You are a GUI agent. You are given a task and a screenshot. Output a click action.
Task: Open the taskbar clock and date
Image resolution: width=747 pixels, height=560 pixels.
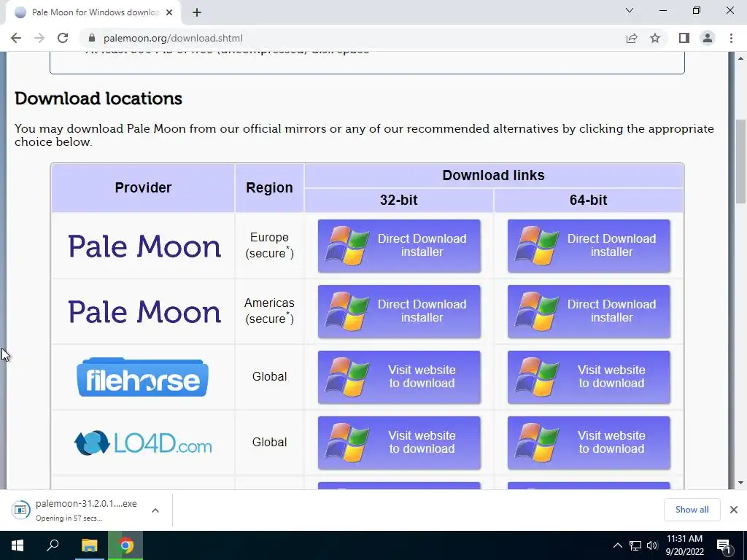[x=684, y=545]
